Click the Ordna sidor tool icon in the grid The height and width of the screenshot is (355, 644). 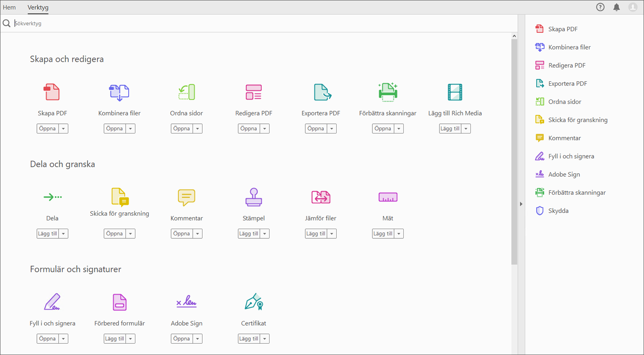(187, 92)
